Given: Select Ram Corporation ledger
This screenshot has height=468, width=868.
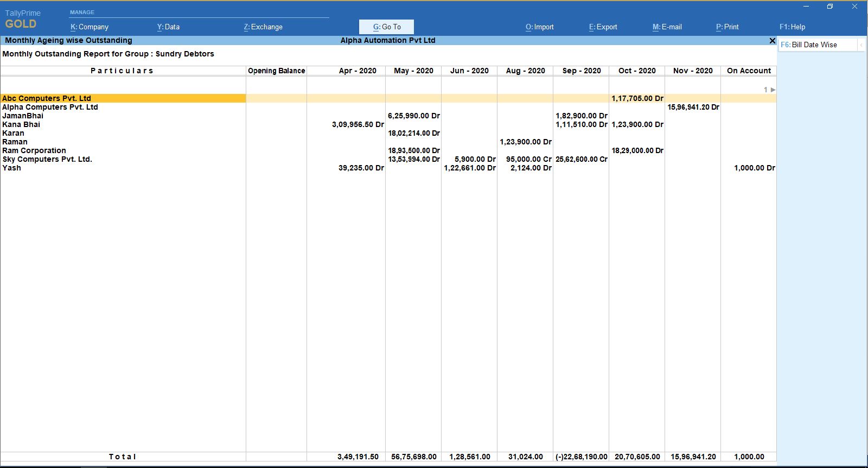Looking at the screenshot, I should click(34, 150).
